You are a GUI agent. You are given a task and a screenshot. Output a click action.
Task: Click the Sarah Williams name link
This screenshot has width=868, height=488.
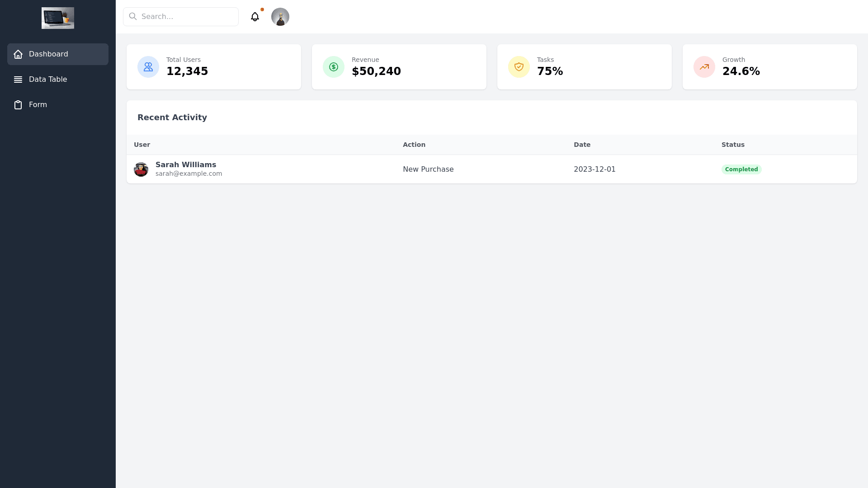pyautogui.click(x=186, y=165)
